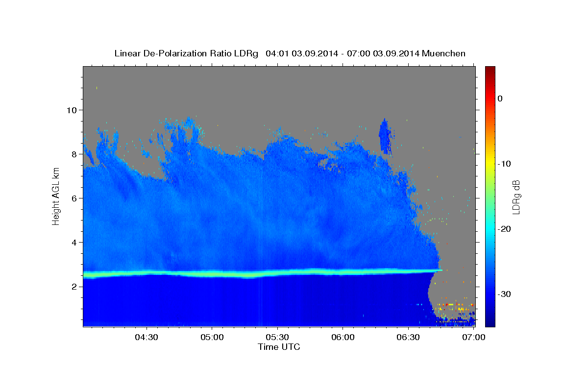Click the colorbar value '-30'
Viewport: 588px width, 392px height.
tap(504, 294)
